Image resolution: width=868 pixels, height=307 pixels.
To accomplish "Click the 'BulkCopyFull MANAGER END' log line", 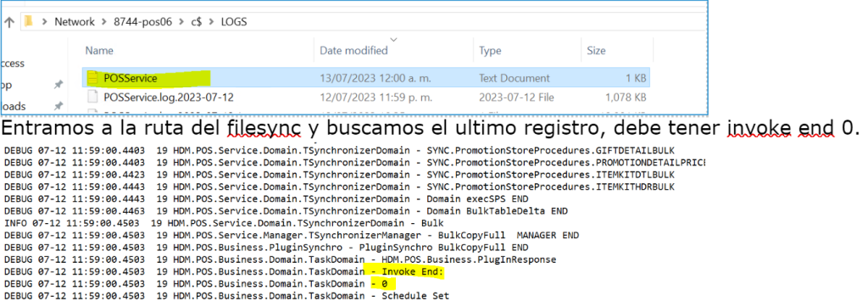I will (292, 236).
